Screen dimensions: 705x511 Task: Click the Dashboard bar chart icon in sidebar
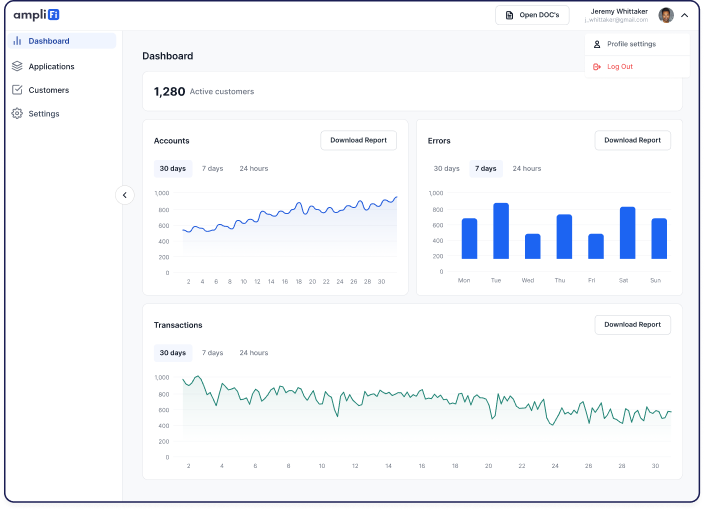tap(18, 41)
